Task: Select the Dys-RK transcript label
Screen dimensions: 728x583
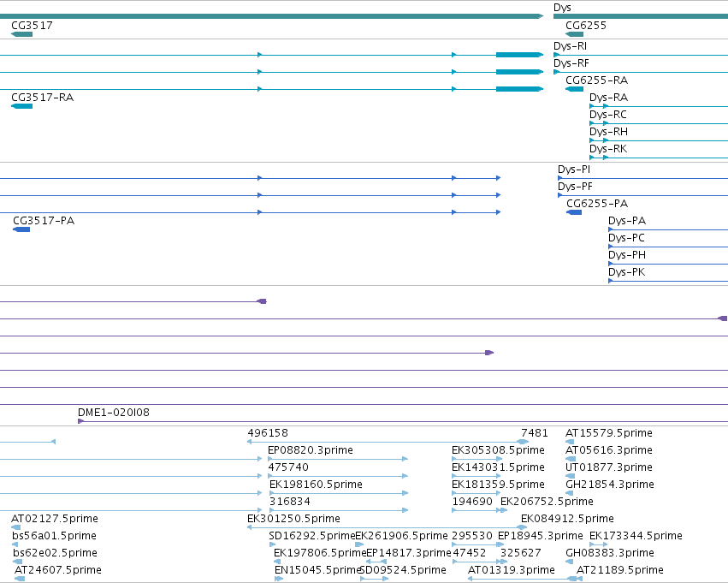Action: (x=608, y=149)
